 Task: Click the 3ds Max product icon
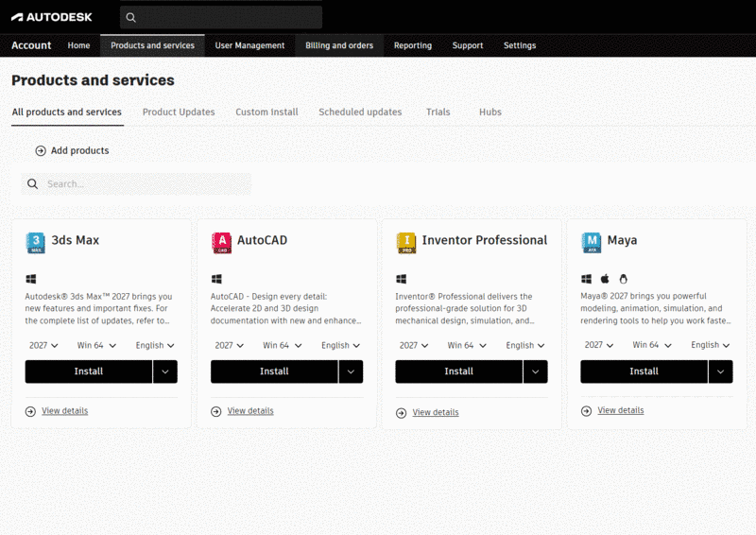[36, 242]
